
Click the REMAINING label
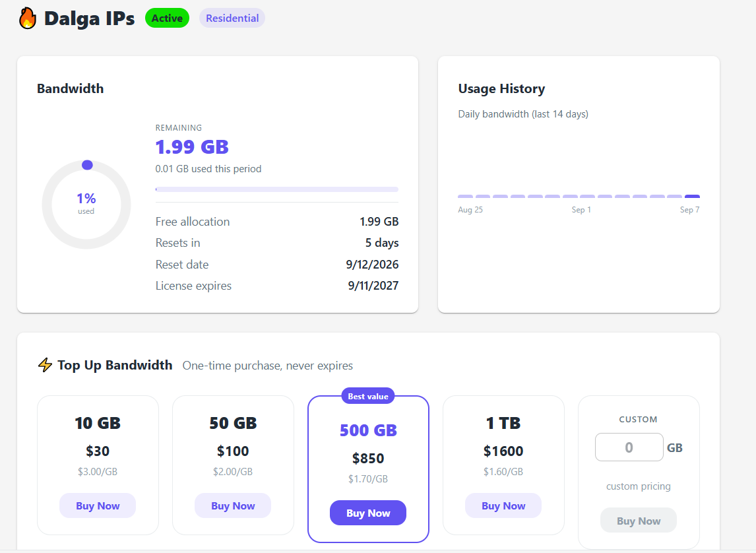click(x=178, y=128)
